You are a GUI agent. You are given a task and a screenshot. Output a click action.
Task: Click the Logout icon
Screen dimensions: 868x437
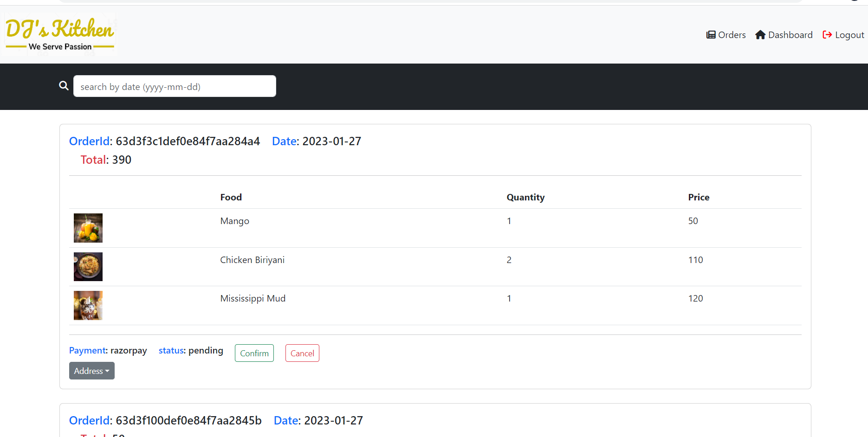[828, 35]
